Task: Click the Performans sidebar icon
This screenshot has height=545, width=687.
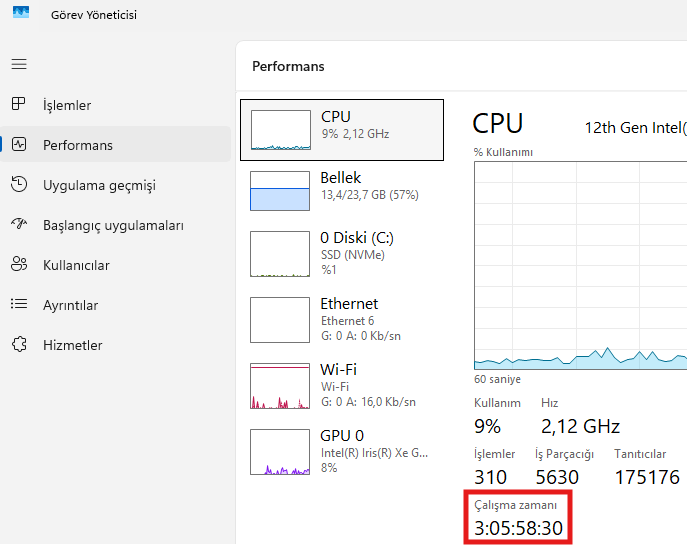Action: coord(18,144)
